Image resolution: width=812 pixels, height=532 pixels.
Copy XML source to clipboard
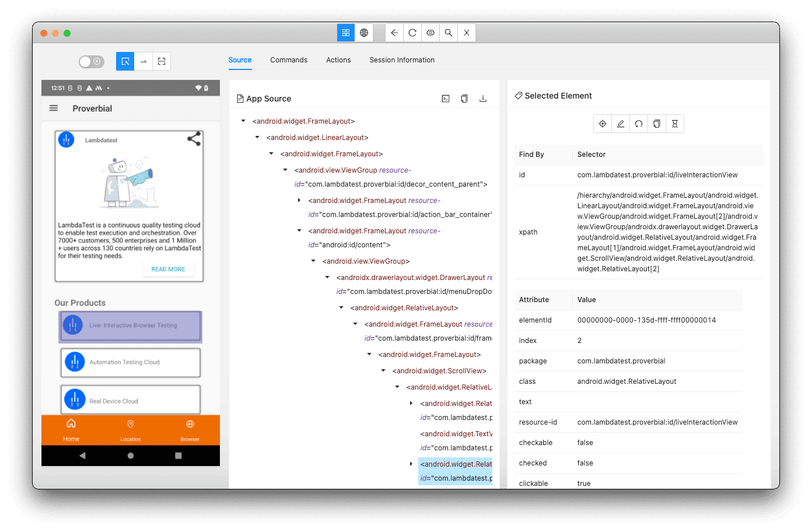(464, 99)
